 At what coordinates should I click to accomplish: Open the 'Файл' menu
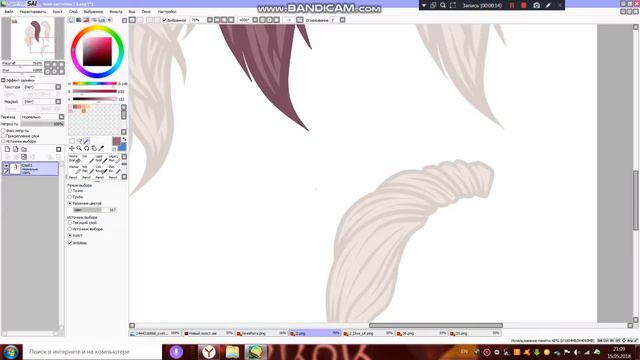click(x=9, y=12)
